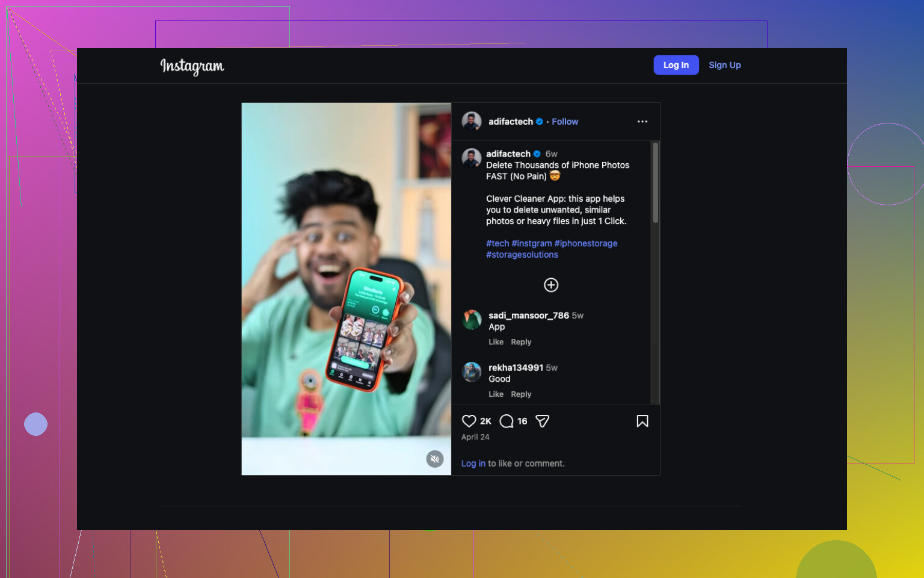This screenshot has width=924, height=578.
Task: Load more comments with the plus icon
Action: pyautogui.click(x=551, y=285)
